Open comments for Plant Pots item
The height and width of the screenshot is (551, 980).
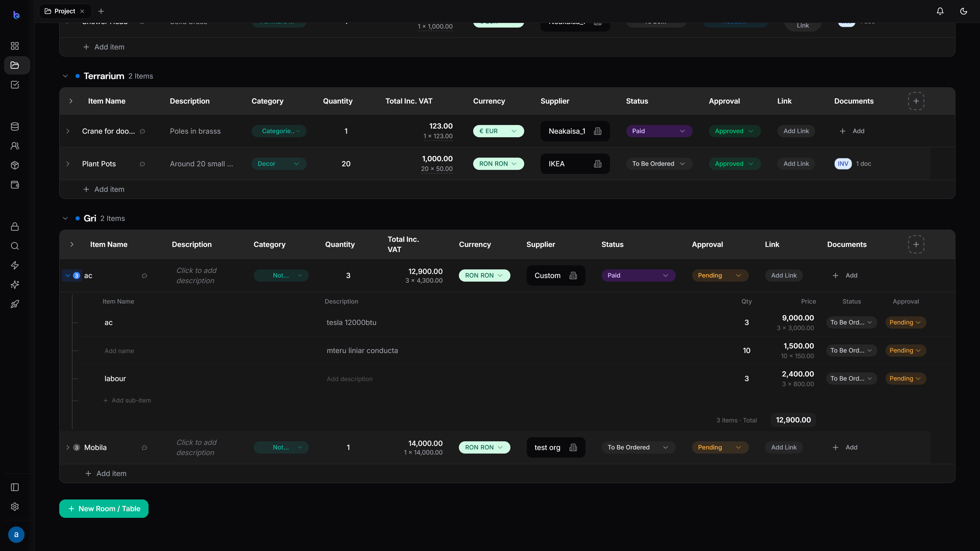143,164
